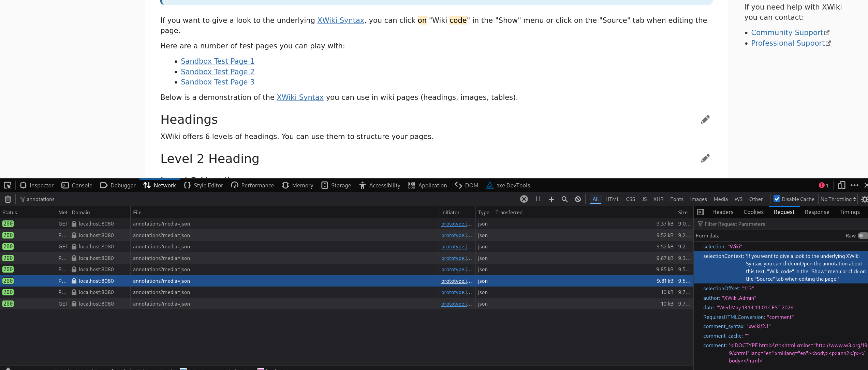Image resolution: width=868 pixels, height=370 pixels.
Task: Click the lock icon in the selected request row
Action: point(74,281)
